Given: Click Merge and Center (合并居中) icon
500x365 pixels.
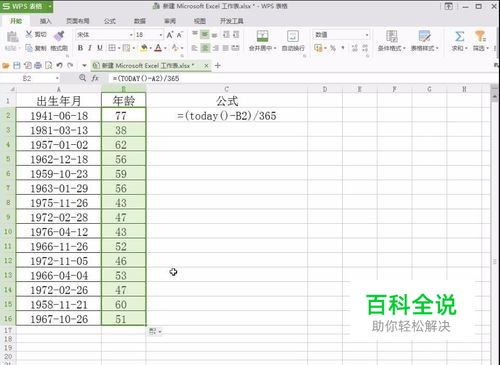Looking at the screenshot, I should click(262, 36).
